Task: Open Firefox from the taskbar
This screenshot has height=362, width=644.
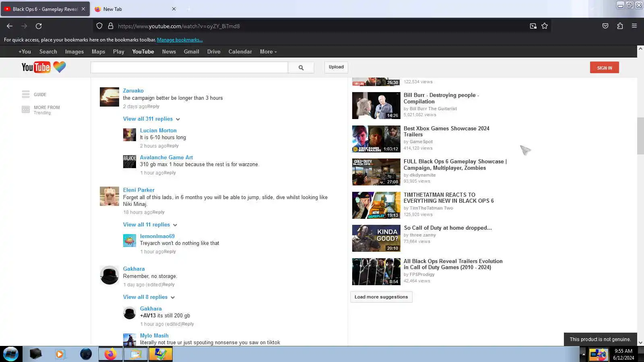Action: coord(110,354)
